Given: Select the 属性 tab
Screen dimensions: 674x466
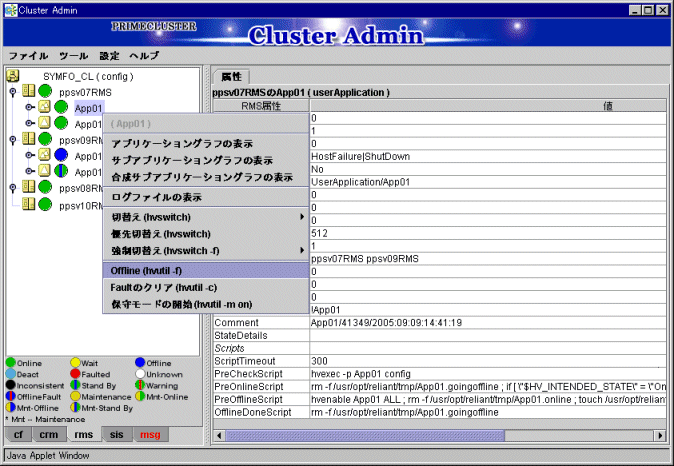Looking at the screenshot, I should pos(231,77).
